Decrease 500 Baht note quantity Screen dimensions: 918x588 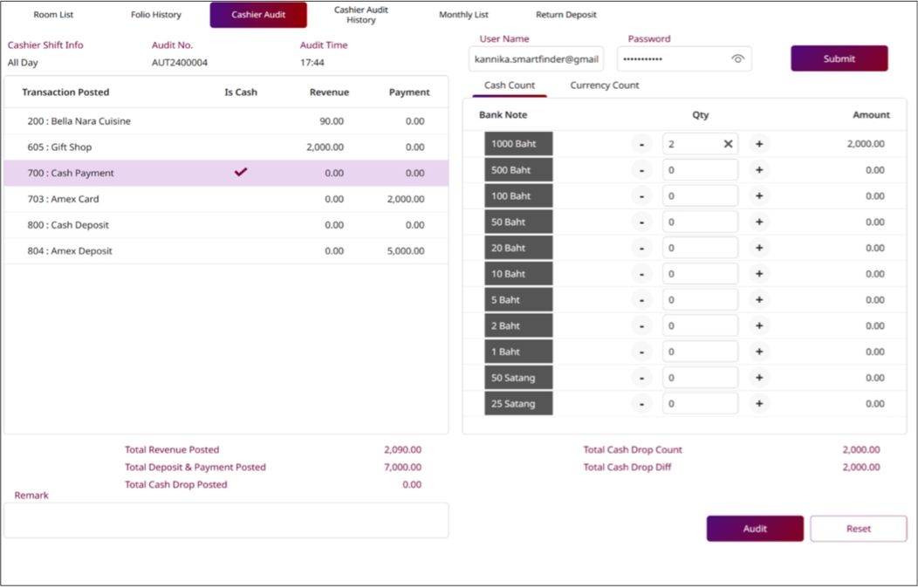[x=641, y=170]
